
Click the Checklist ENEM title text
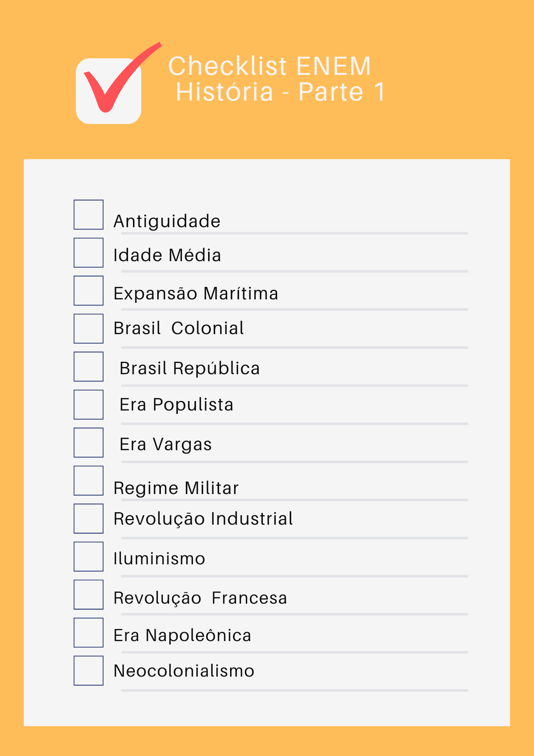point(269,66)
